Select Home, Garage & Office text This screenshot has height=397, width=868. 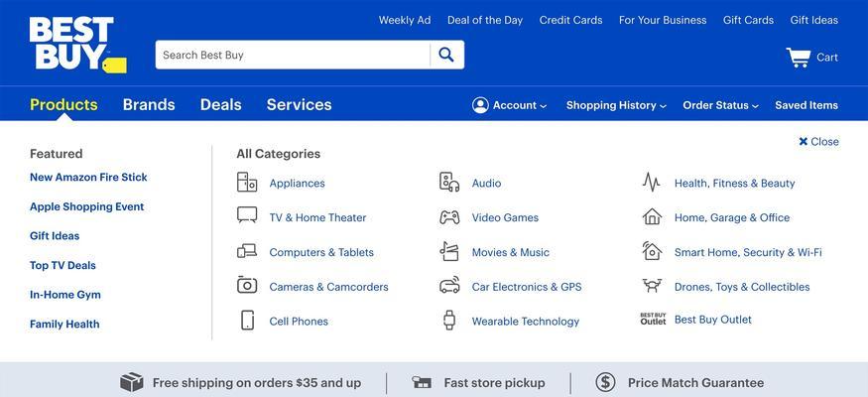pyautogui.click(x=732, y=217)
